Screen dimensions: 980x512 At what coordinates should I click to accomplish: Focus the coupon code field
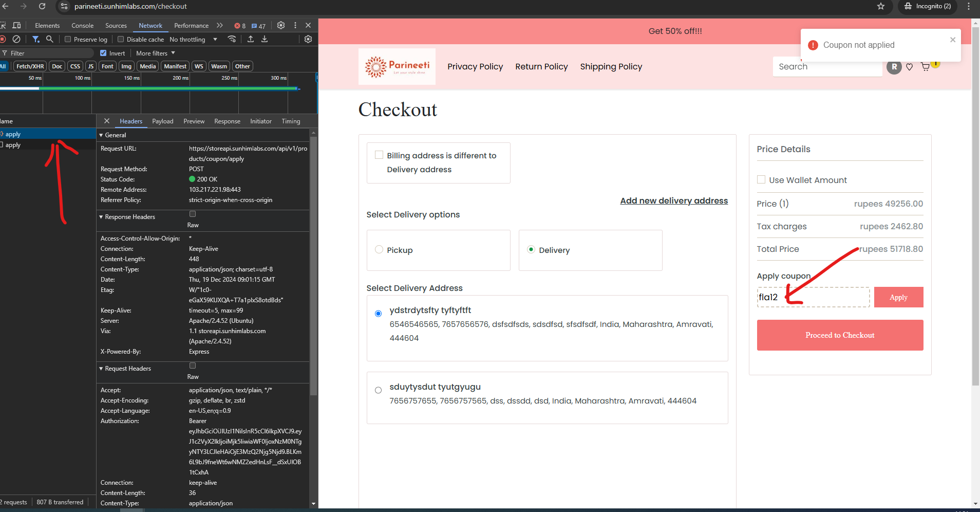click(814, 297)
